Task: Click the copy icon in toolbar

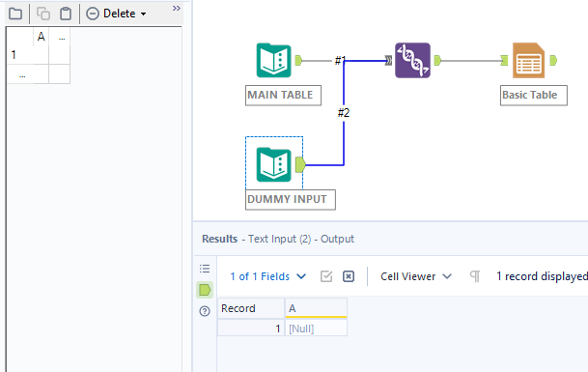Action: click(43, 14)
